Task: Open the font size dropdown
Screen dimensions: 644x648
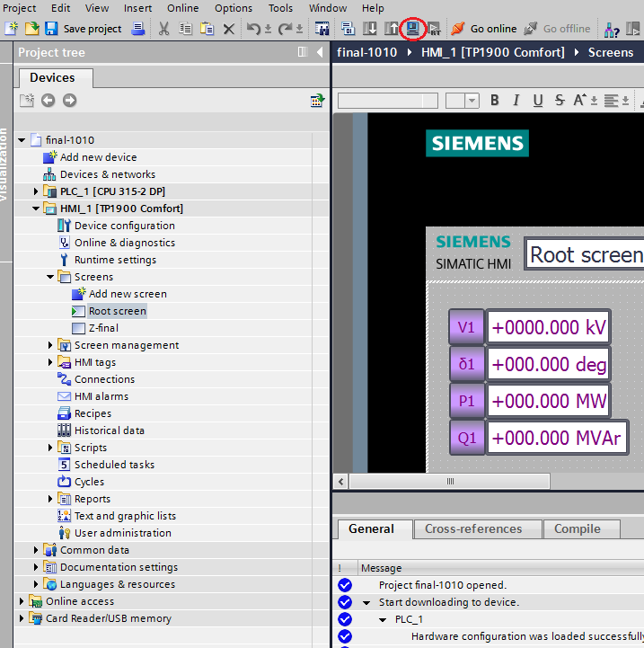Action: click(x=472, y=101)
